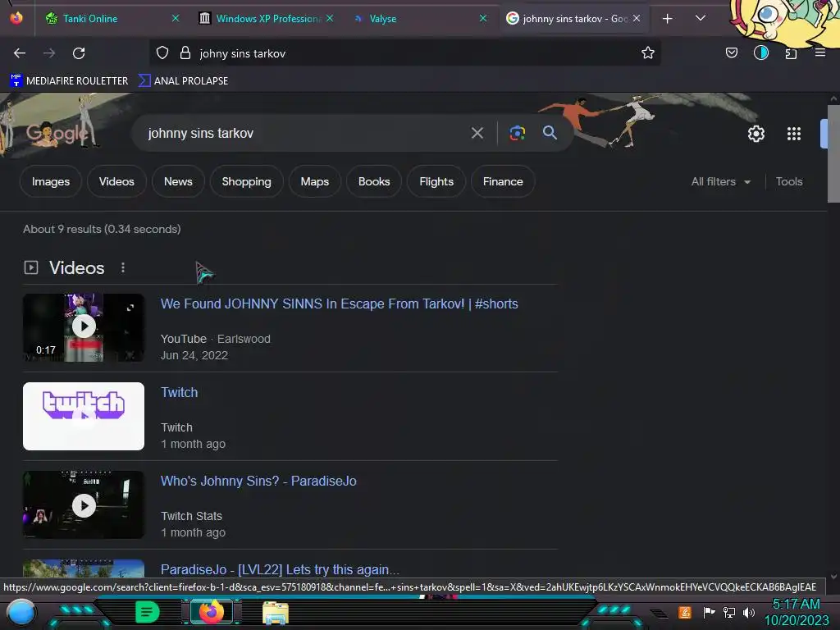This screenshot has height=630, width=840.
Task: Search by image with Google Lens icon
Action: coord(517,133)
